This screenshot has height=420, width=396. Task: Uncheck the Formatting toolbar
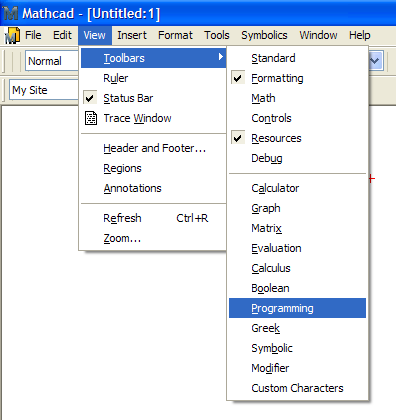point(297,78)
